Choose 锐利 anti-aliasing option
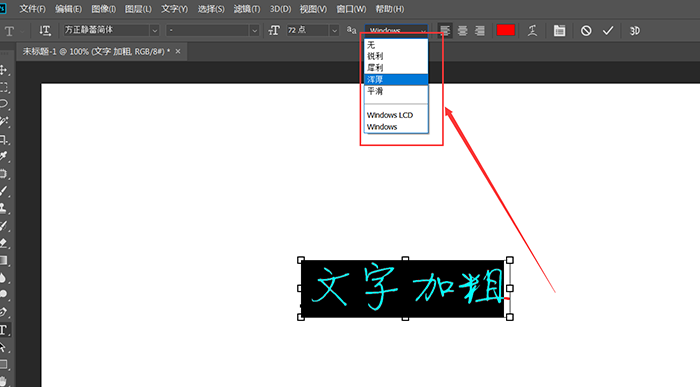Screen dimensions: 700x387 coord(396,56)
